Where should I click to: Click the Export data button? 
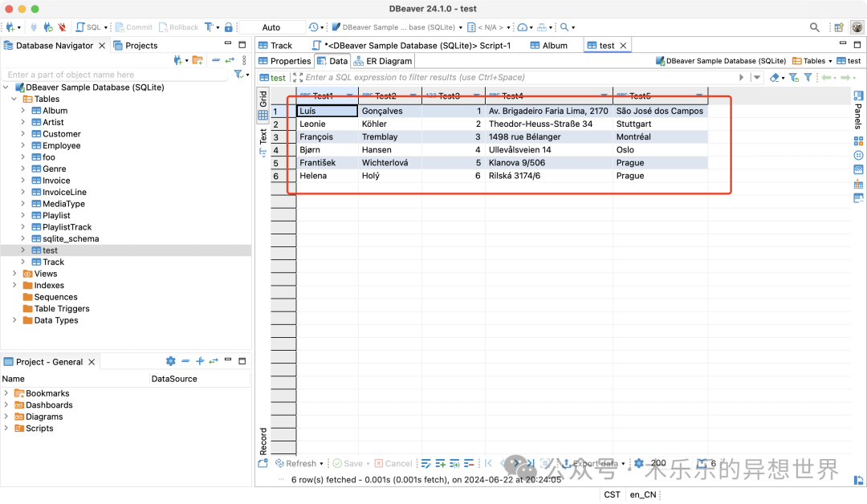coord(589,463)
